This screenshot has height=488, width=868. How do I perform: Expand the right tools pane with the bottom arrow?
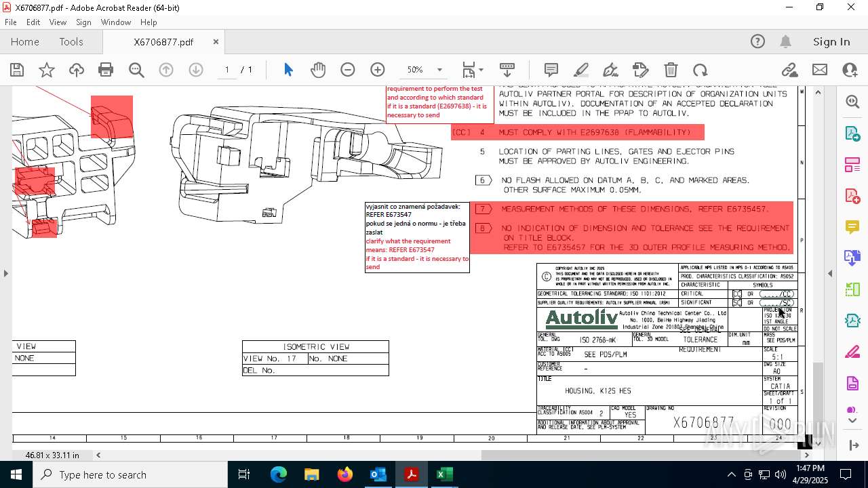click(852, 444)
